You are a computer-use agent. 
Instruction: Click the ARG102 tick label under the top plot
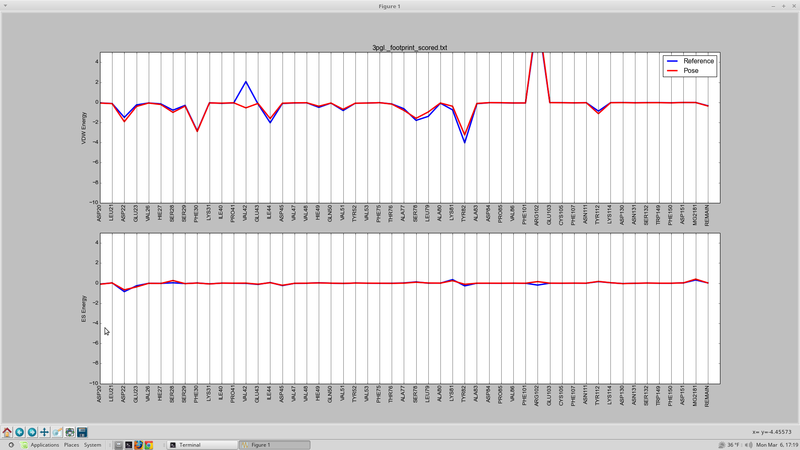[x=537, y=213]
